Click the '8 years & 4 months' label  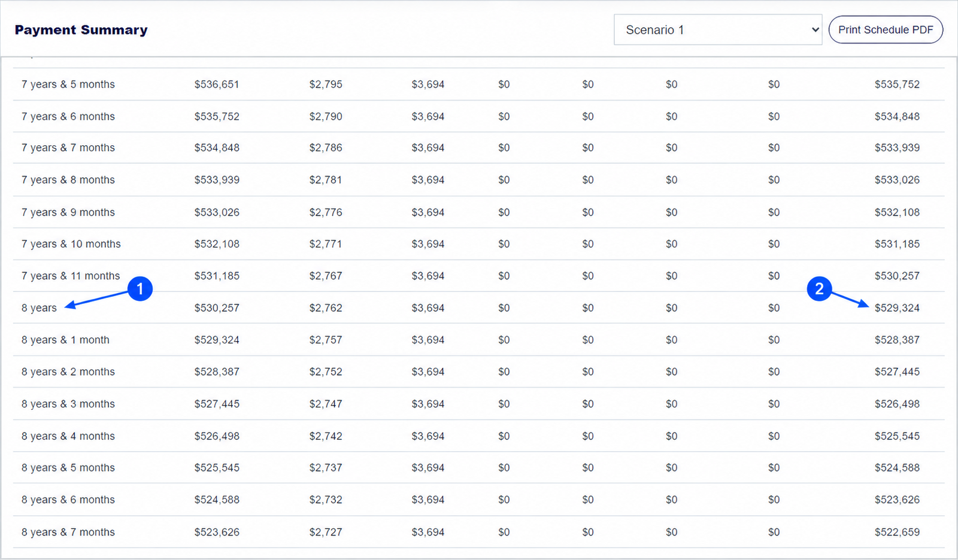click(x=68, y=436)
